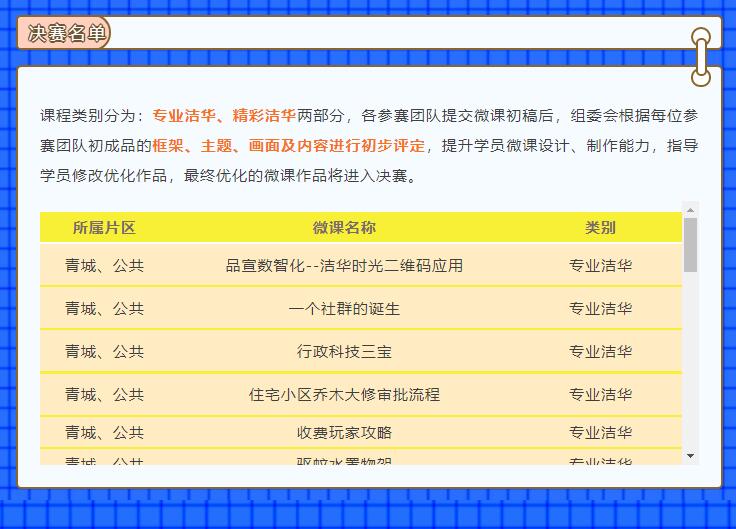Click 青城、公共 in the first table row
This screenshot has width=736, height=529.
point(104,266)
